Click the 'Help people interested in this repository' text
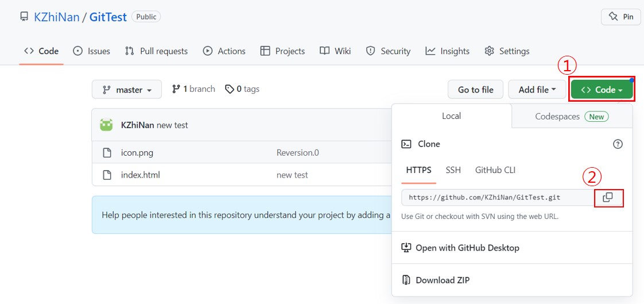Image resolution: width=644 pixels, height=304 pixels. point(246,215)
